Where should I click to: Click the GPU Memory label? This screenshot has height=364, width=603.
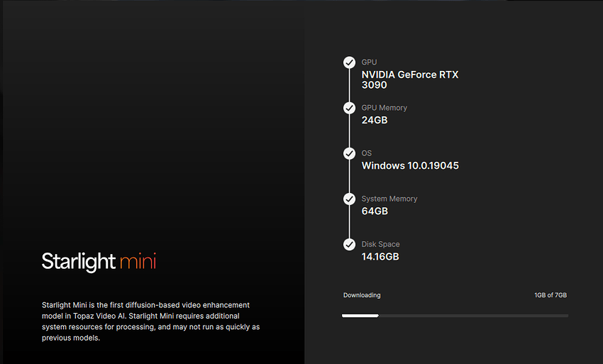pyautogui.click(x=384, y=108)
